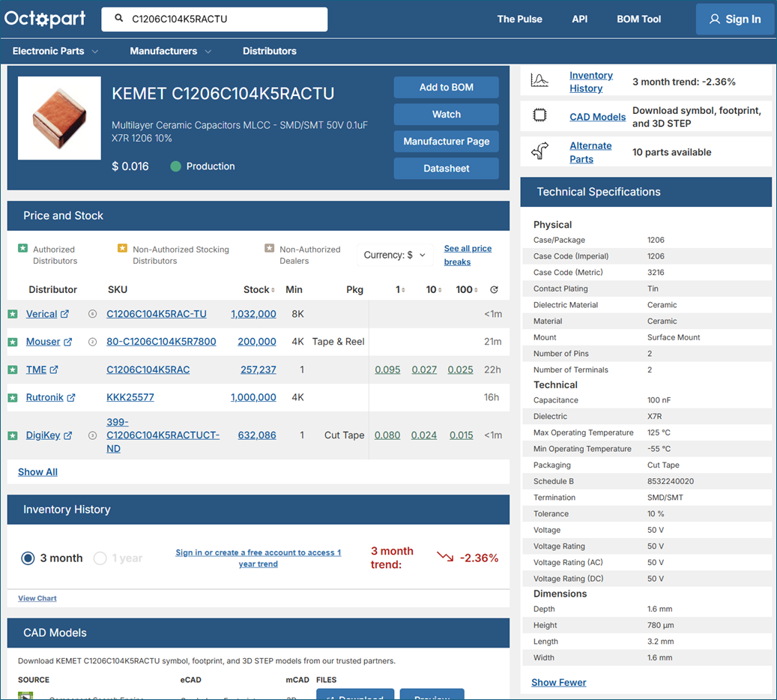
Task: Open Verical external link icon
Action: click(x=65, y=314)
